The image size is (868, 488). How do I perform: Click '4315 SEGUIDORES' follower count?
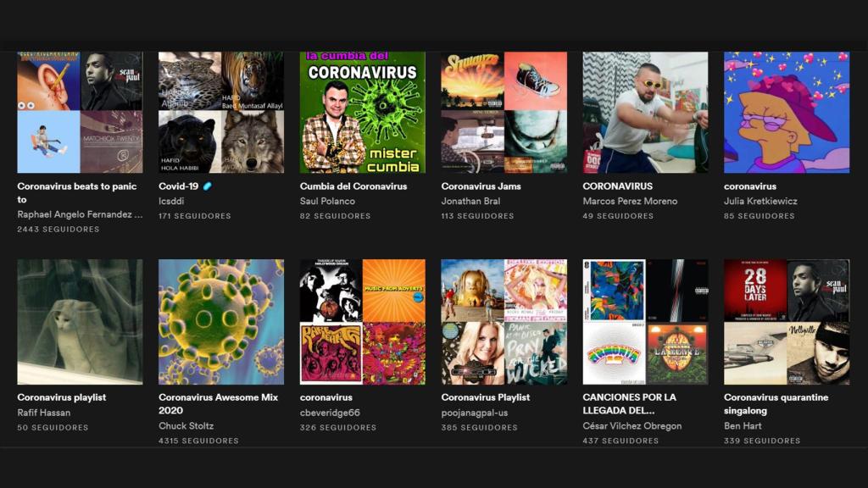click(x=198, y=441)
